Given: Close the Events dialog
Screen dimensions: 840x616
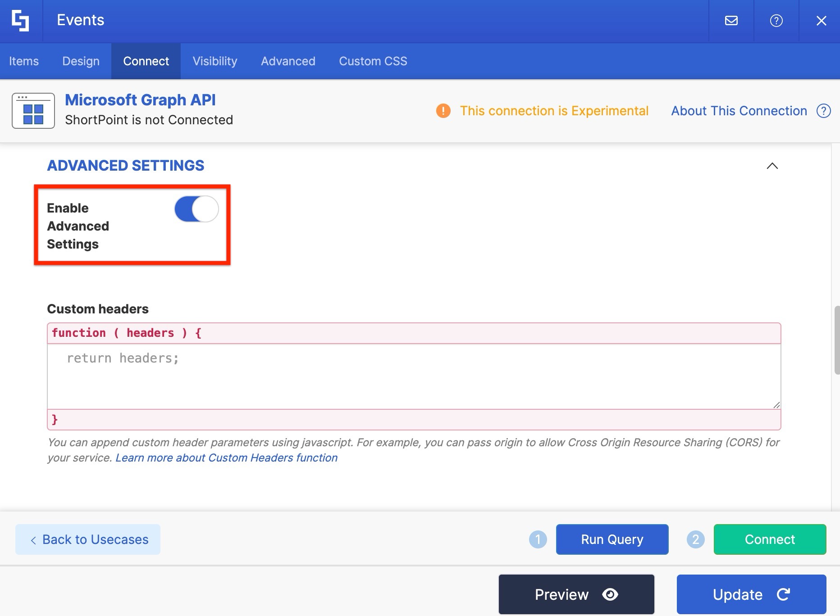Looking at the screenshot, I should [x=821, y=21].
